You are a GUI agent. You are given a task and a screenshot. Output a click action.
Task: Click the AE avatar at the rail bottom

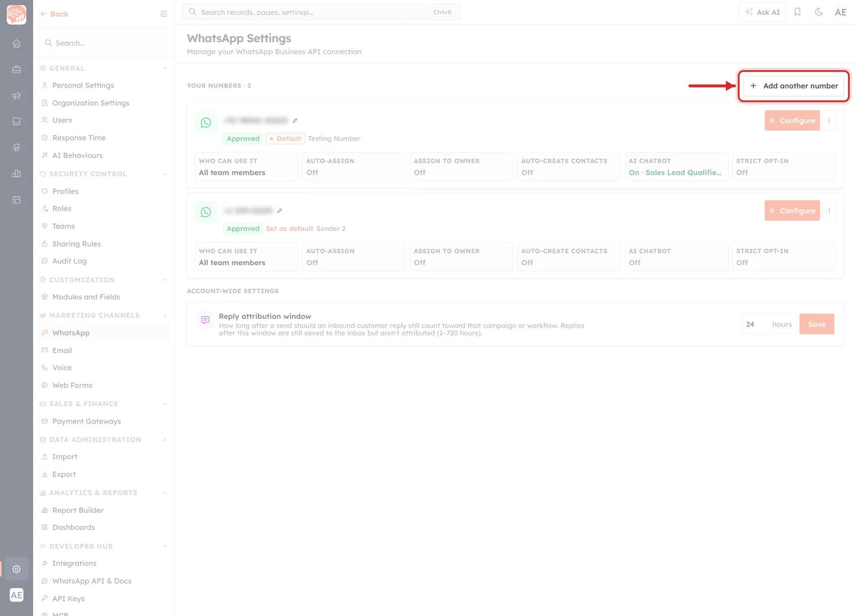pos(17,595)
